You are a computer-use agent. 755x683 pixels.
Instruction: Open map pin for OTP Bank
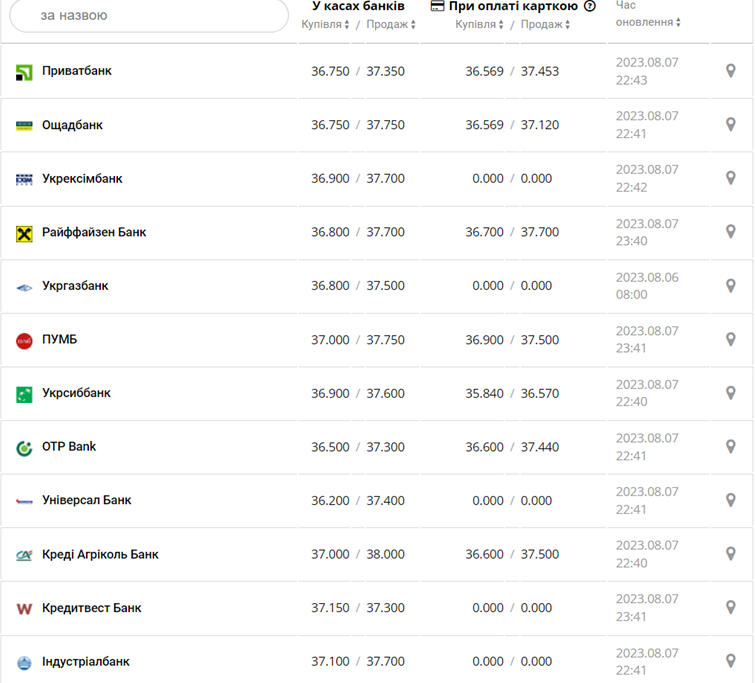730,446
